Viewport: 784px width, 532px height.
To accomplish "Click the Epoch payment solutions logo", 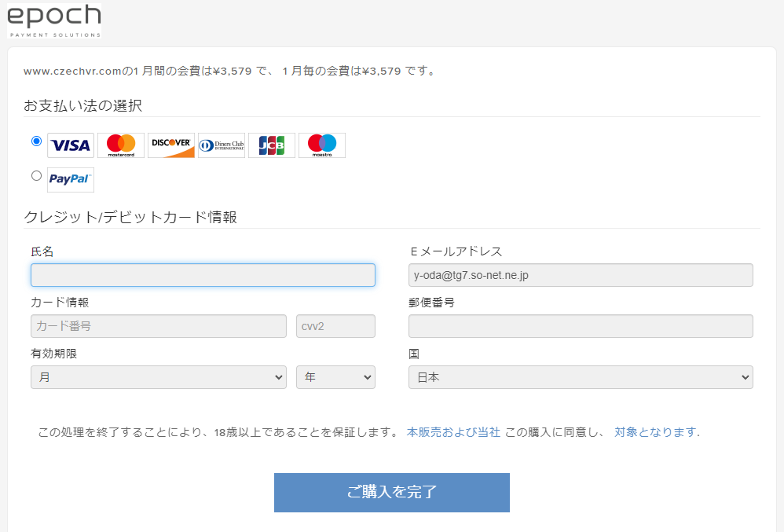I will [x=53, y=20].
